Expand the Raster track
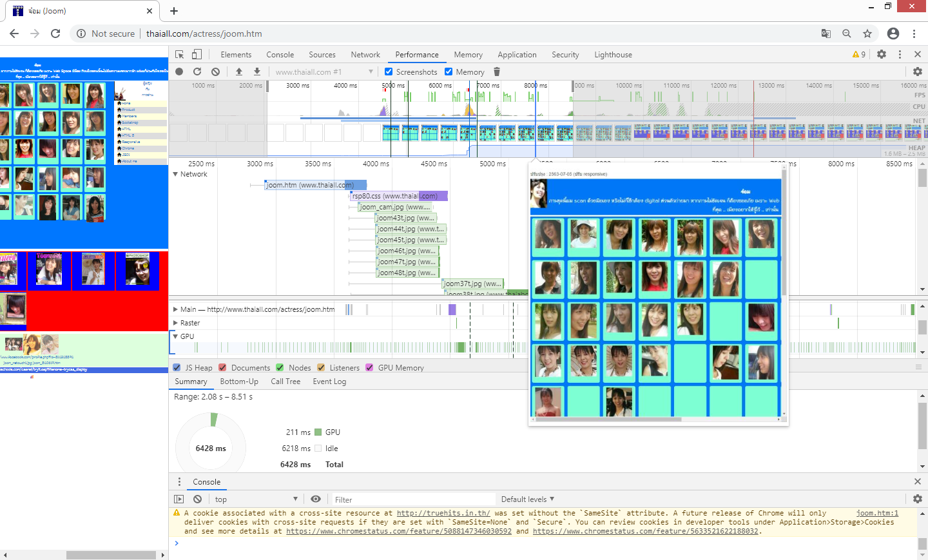 point(175,323)
